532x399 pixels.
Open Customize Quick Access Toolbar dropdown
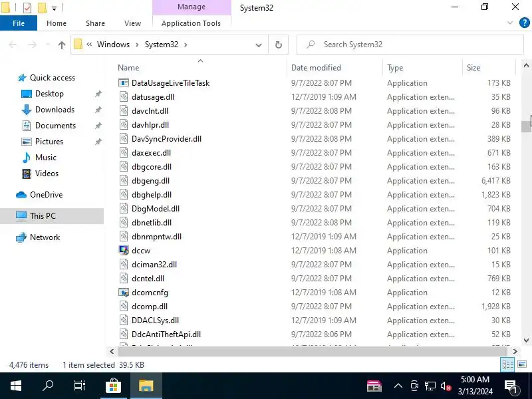click(x=55, y=8)
